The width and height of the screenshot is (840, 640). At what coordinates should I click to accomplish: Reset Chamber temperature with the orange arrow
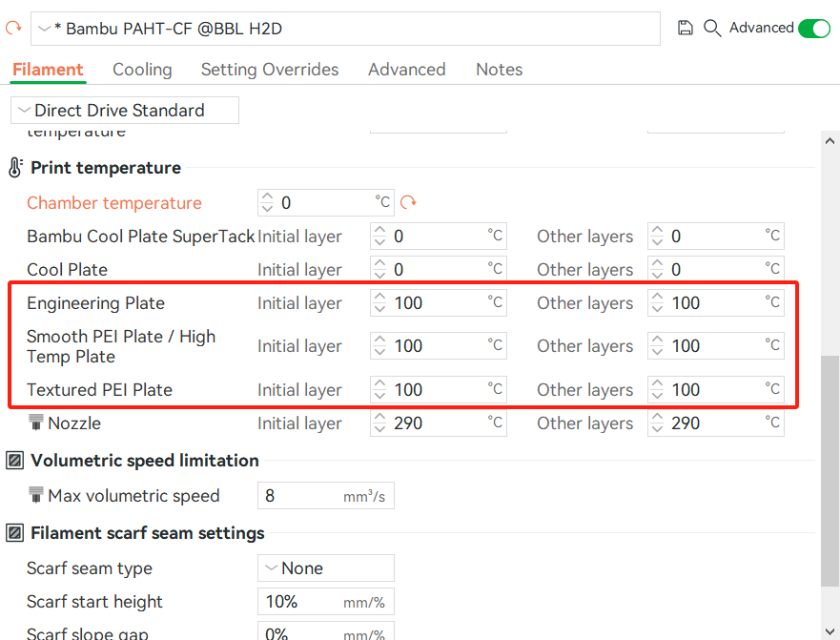point(408,202)
